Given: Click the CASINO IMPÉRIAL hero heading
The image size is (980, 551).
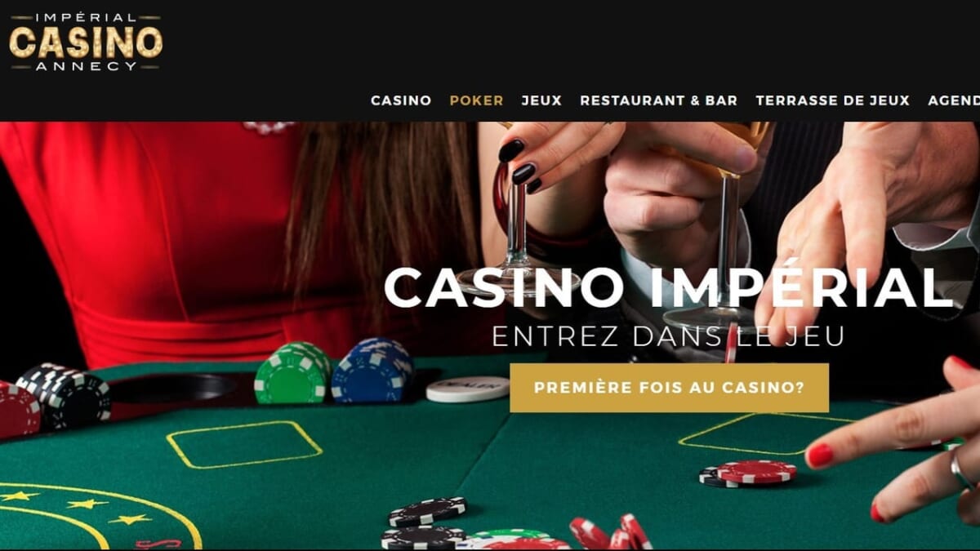Looking at the screenshot, I should (x=668, y=288).
